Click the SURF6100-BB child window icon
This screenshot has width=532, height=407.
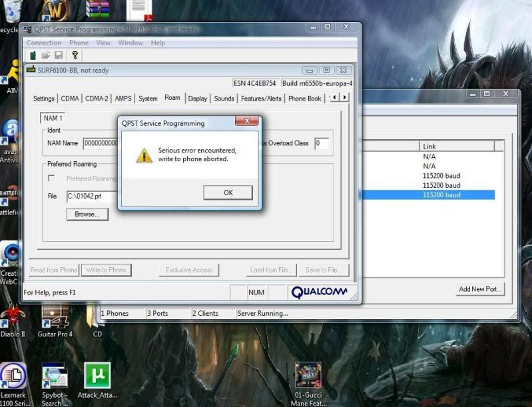pyautogui.click(x=31, y=70)
